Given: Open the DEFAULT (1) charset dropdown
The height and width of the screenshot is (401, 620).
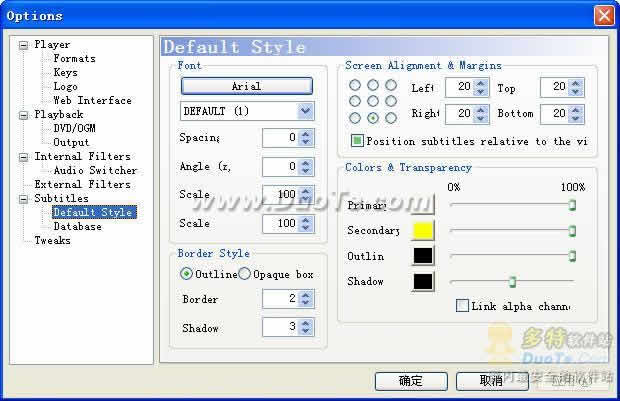Looking at the screenshot, I should (x=305, y=111).
